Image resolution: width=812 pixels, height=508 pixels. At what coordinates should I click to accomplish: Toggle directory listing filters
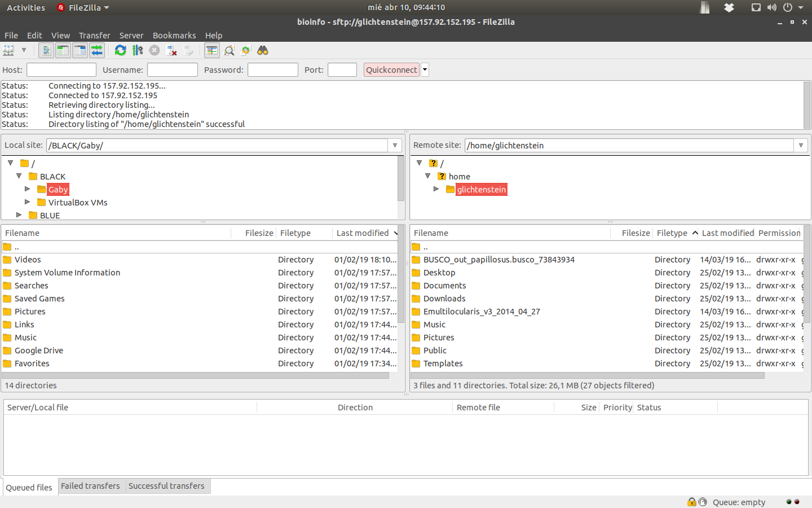click(211, 50)
